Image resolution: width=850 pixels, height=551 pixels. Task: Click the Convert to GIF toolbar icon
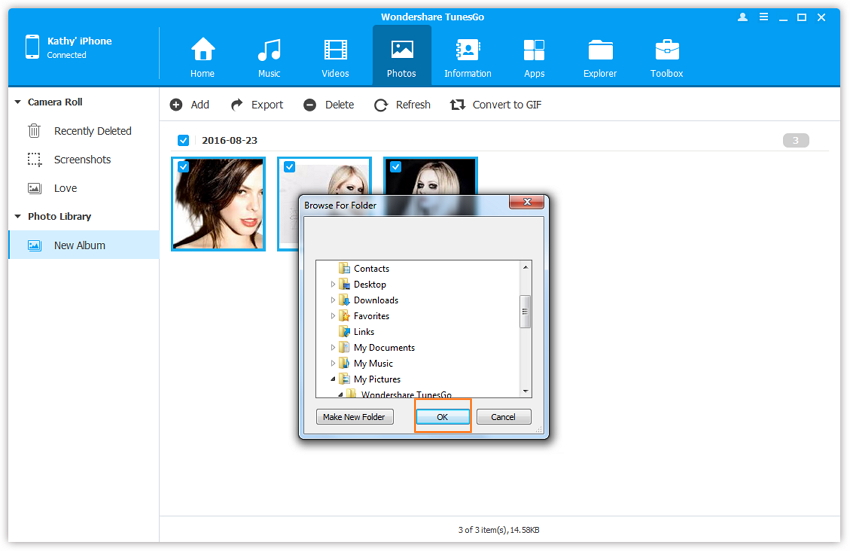pyautogui.click(x=458, y=105)
